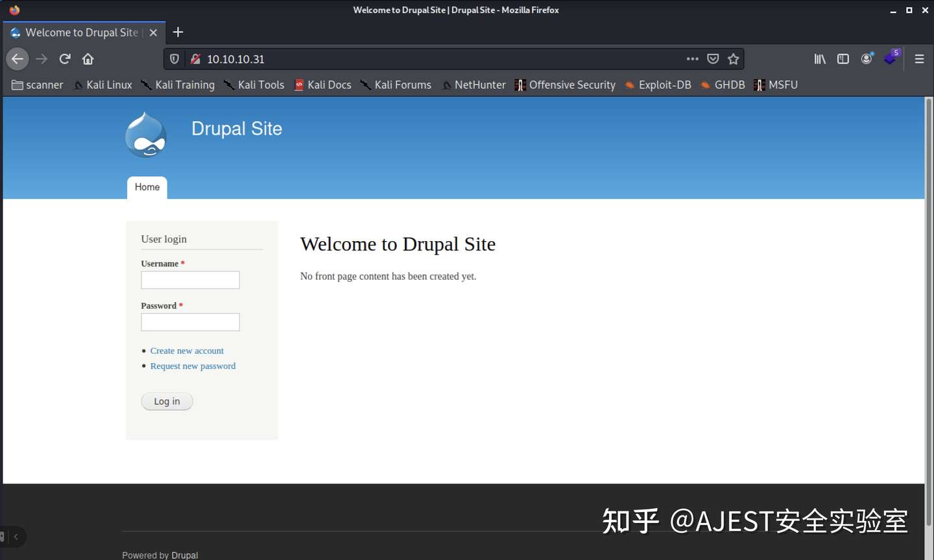Focus the Password input field
Viewport: 934px width, 560px height.
190,322
